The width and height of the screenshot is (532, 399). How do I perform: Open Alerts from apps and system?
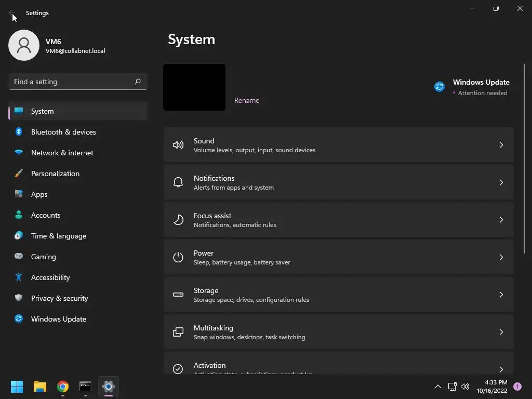[234, 187]
